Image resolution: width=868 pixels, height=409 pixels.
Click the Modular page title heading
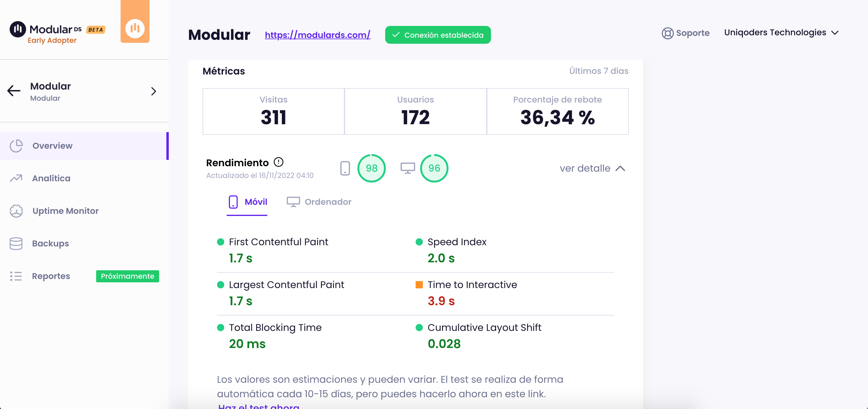point(219,35)
